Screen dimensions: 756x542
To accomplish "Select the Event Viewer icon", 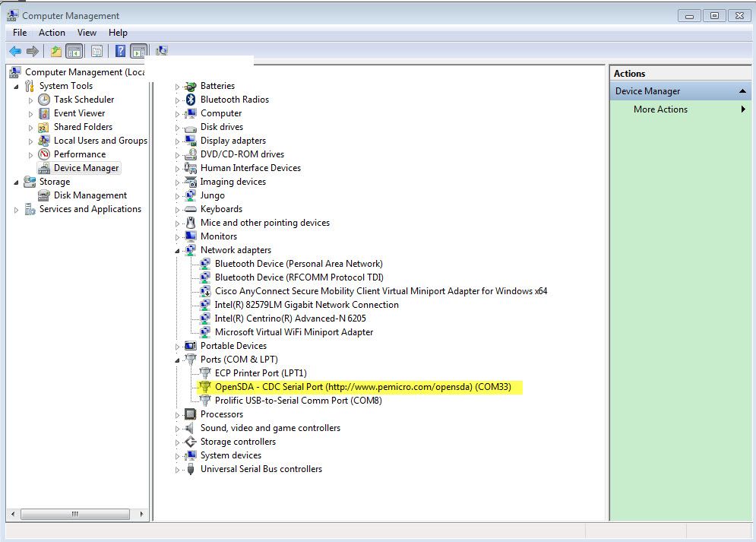I will [44, 113].
